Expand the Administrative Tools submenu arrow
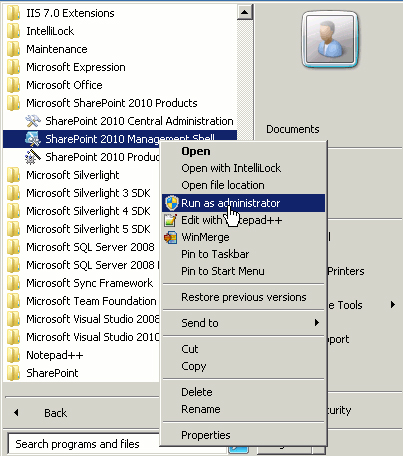 393,305
